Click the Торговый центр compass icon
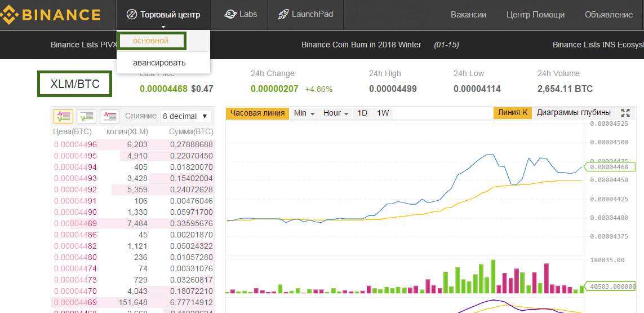644x313 pixels. point(131,14)
